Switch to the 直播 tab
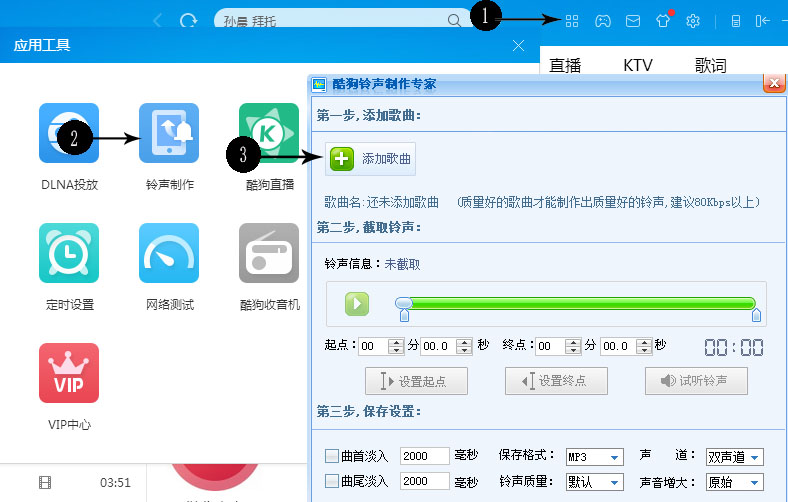 pyautogui.click(x=565, y=65)
